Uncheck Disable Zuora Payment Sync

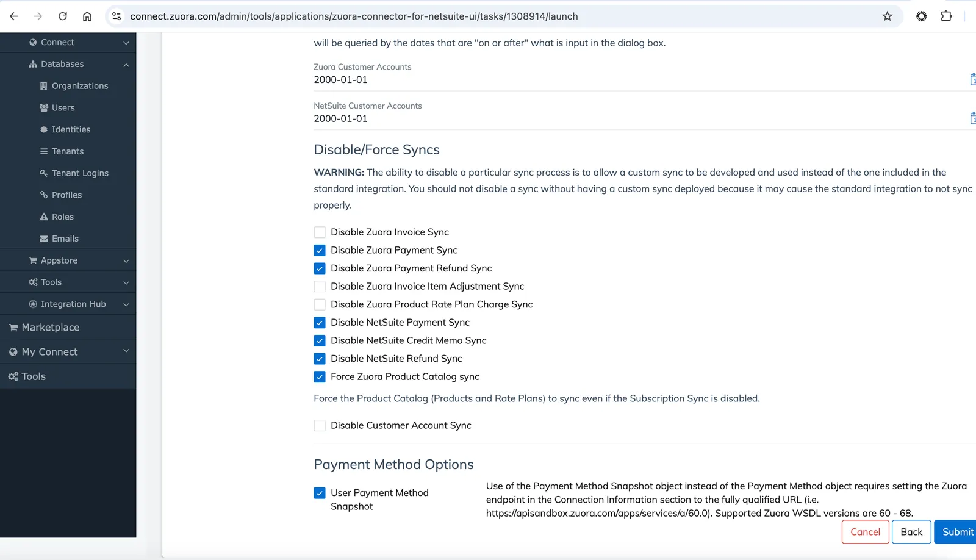click(320, 250)
